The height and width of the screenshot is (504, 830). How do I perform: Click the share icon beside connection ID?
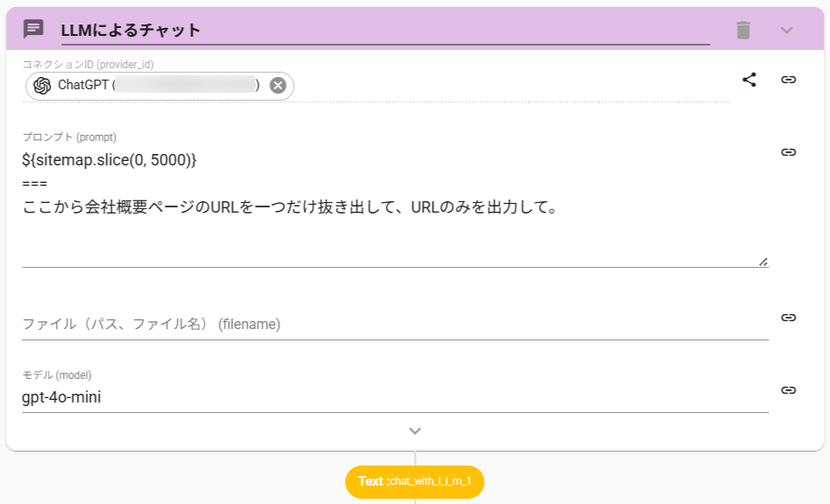click(x=749, y=80)
